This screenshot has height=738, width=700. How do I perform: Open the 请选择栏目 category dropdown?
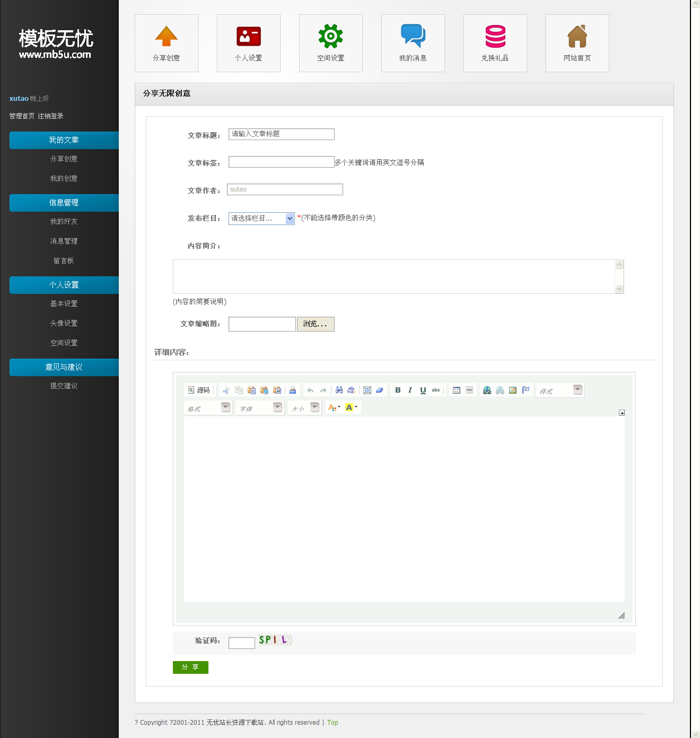(x=261, y=218)
